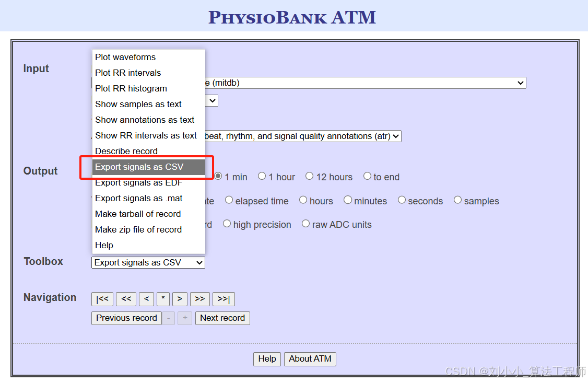Select 'Help' entry in the toolbox list
The width and height of the screenshot is (588, 382).
point(148,246)
